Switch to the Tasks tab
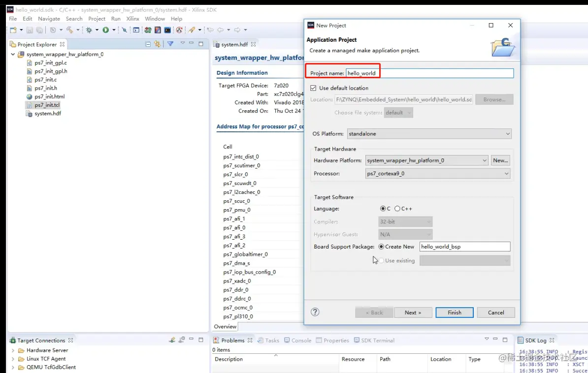 (x=268, y=341)
